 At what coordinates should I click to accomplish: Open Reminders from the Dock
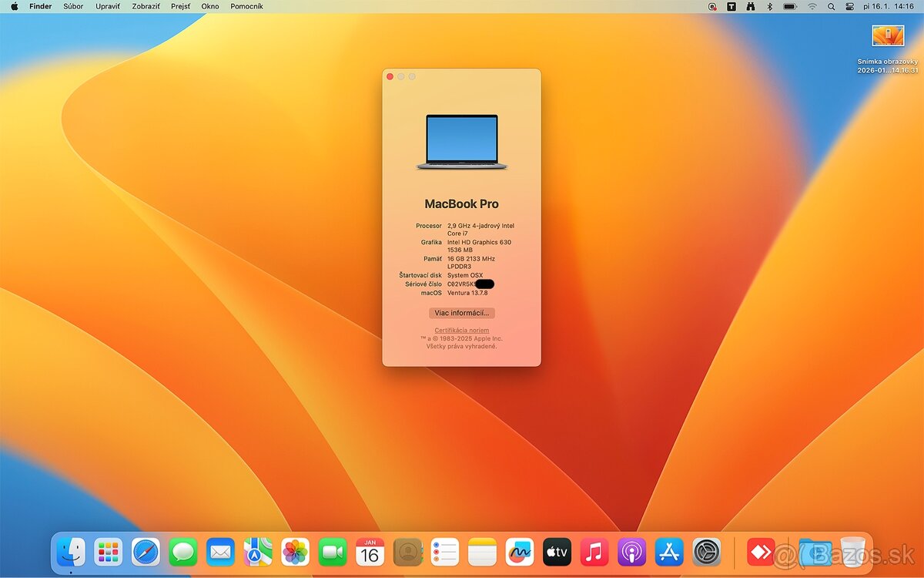click(x=445, y=553)
